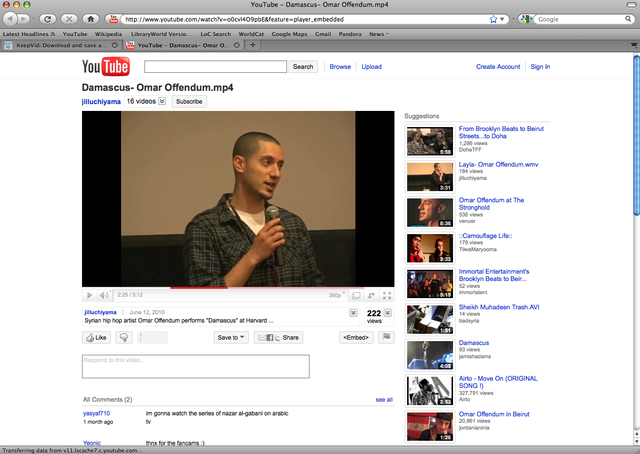Open the Gmail bookmark
The height and width of the screenshot is (454, 640).
(322, 34)
